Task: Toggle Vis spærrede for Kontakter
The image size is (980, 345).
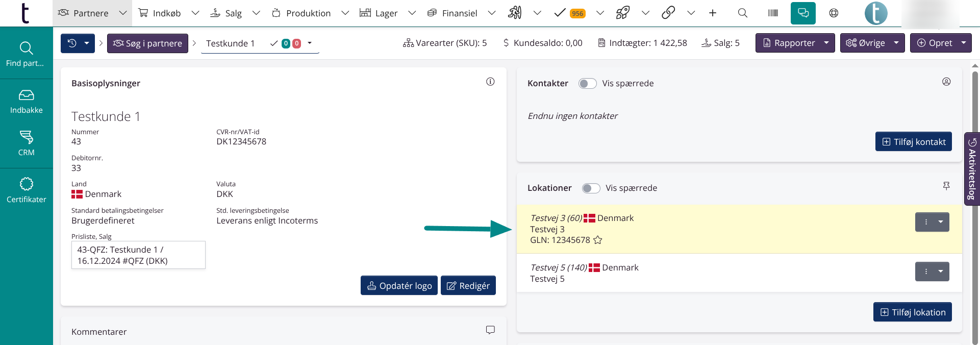Action: (x=587, y=84)
